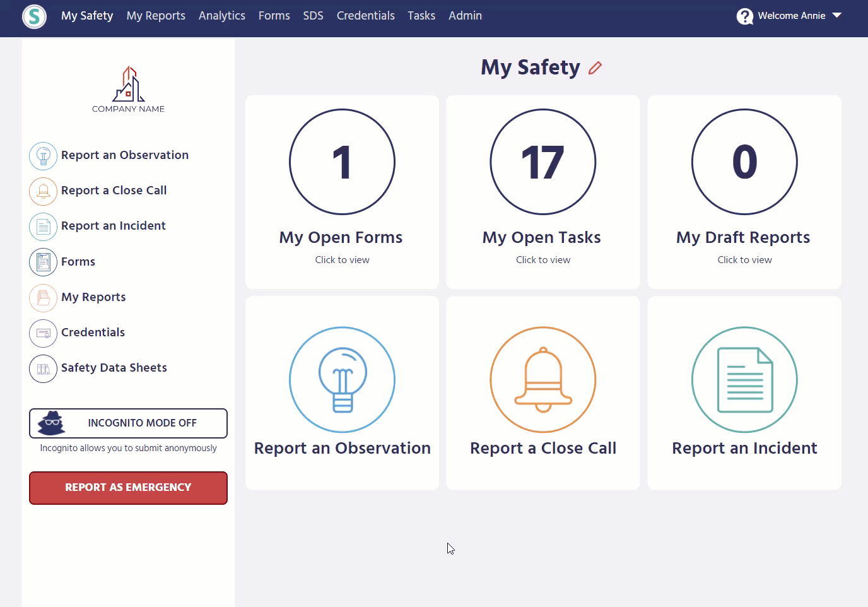Switch to the Admin section

[465, 15]
